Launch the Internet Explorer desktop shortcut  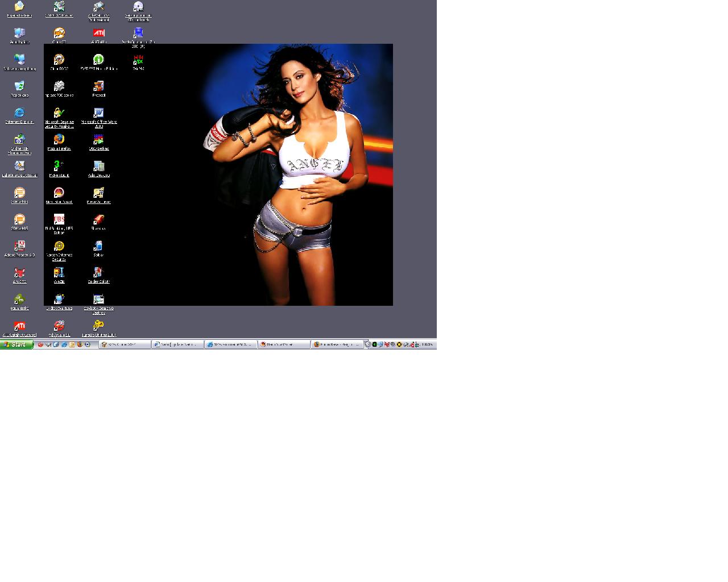coord(19,113)
